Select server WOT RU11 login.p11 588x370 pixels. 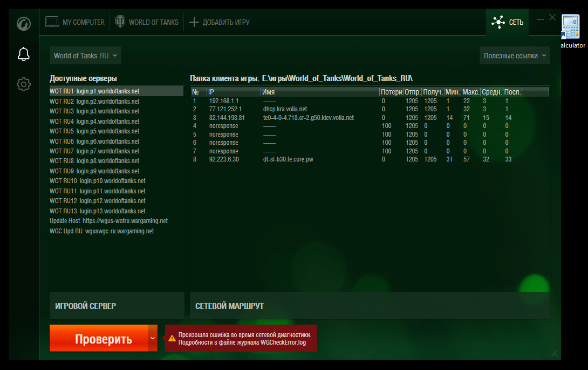point(116,191)
